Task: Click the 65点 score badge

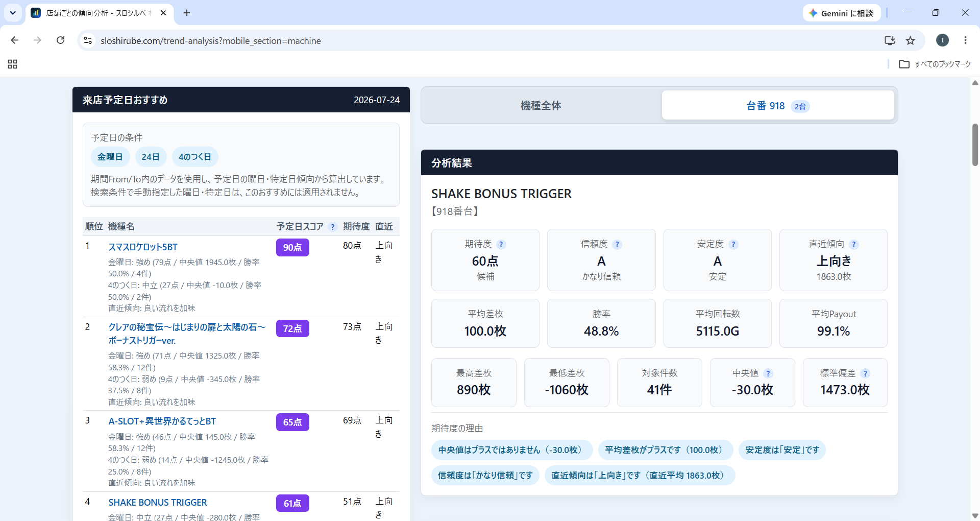Action: (292, 422)
